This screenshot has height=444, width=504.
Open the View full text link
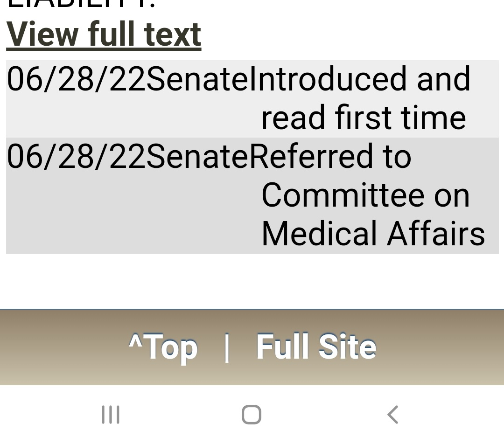coord(104,35)
